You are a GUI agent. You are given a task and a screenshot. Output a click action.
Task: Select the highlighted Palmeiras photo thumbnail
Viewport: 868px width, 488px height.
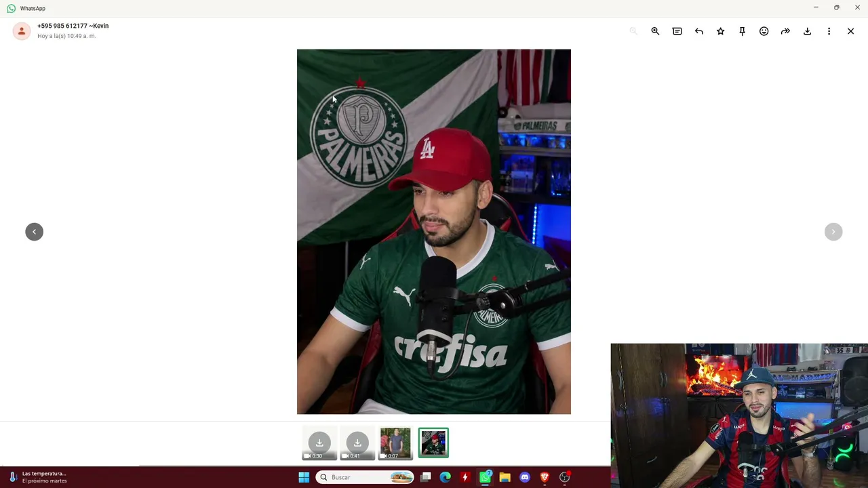pos(433,443)
